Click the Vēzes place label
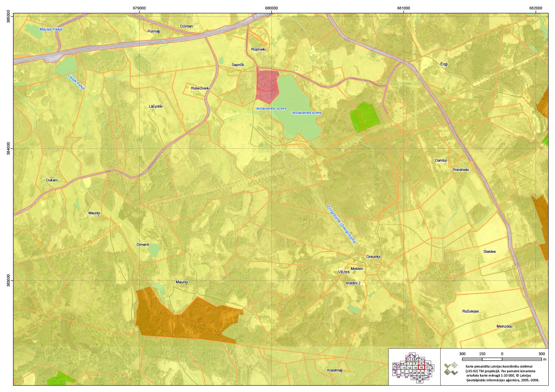 (x=344, y=272)
